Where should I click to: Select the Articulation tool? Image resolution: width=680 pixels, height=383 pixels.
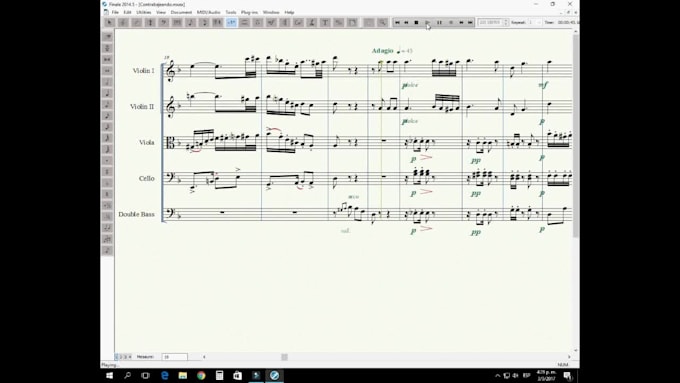[258, 22]
